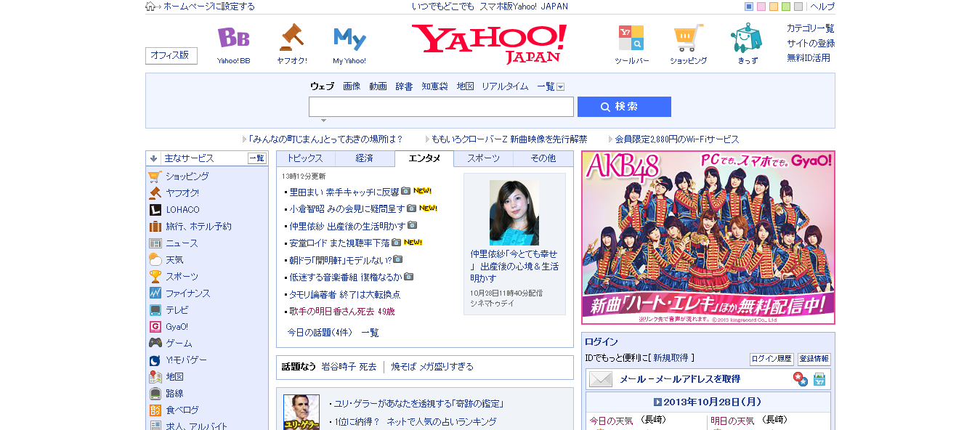Expand the small arrow below search box
Viewport: 980px width, 430px height.
324,121
